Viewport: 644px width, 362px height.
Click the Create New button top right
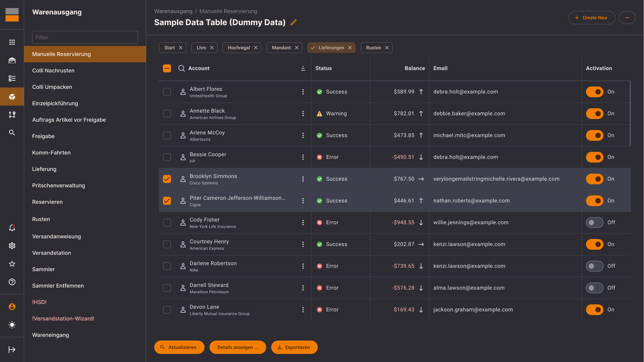(592, 18)
